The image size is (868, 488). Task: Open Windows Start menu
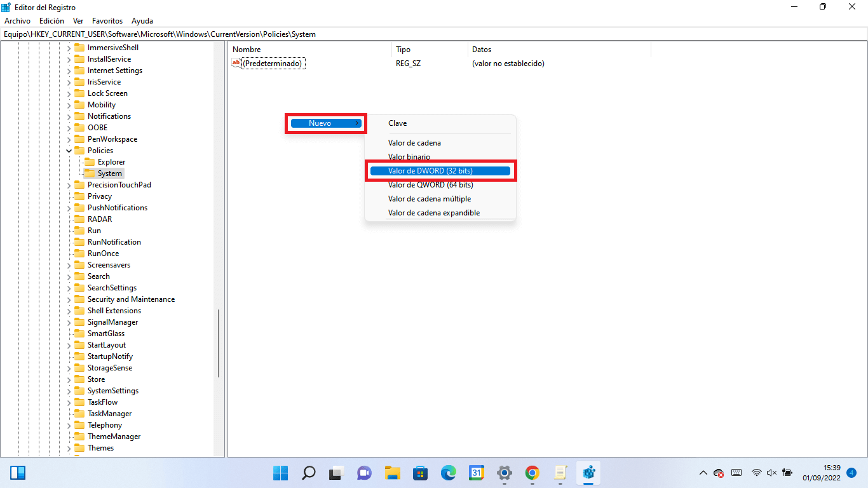point(280,473)
